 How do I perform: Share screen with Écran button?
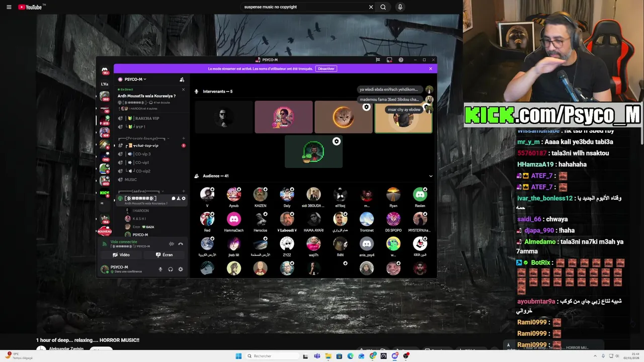(x=164, y=255)
